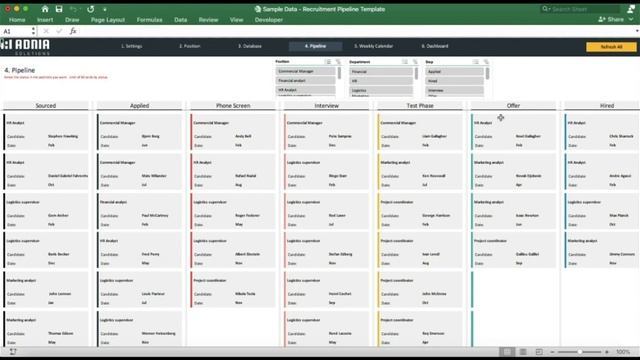Open the Home ribbon tab
Viewport: 640px width, 360px height.
click(x=17, y=20)
